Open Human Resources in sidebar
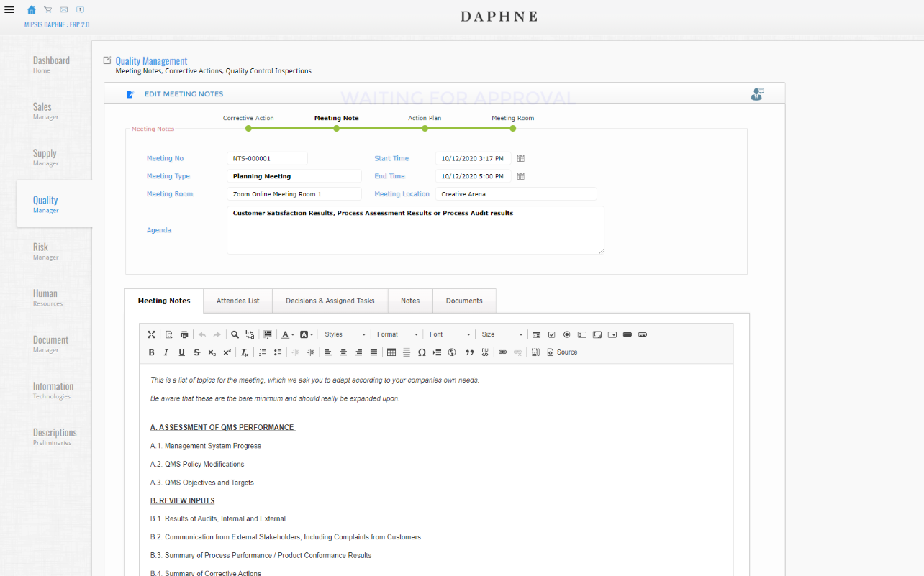924x576 pixels. (x=47, y=297)
